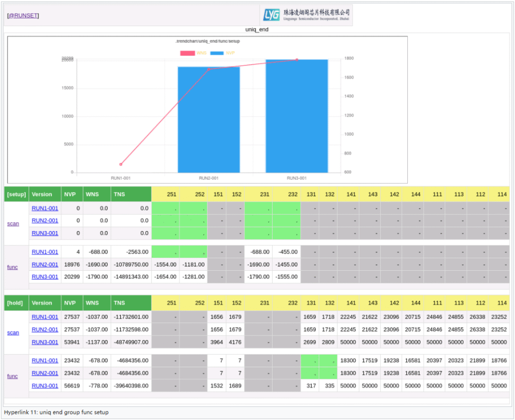
Task: Click the [hold] table header cell
Action: (x=16, y=303)
